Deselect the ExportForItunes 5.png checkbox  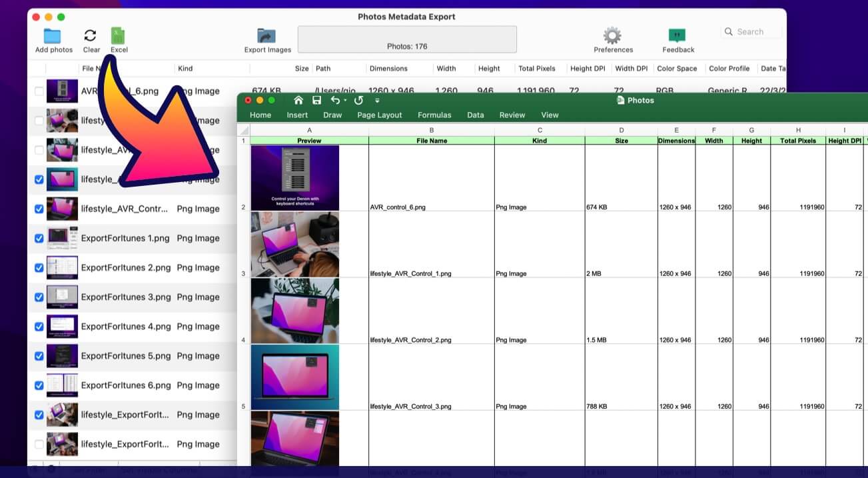[39, 355]
